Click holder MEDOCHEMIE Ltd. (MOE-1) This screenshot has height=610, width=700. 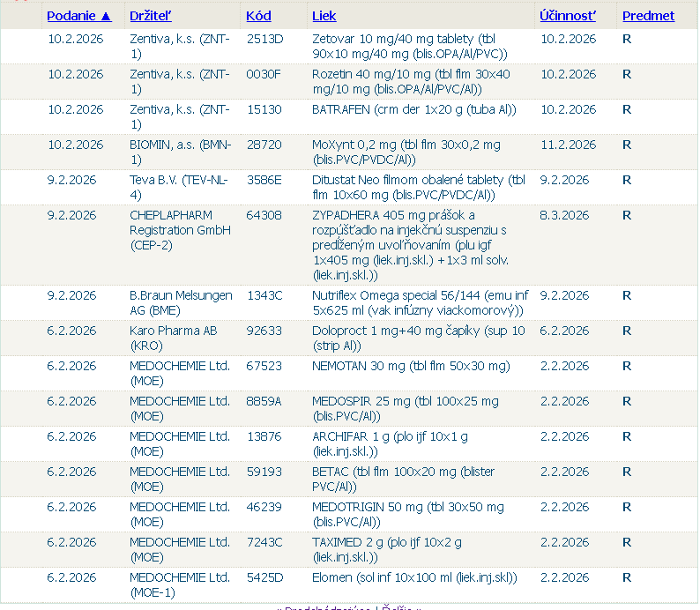(x=180, y=585)
